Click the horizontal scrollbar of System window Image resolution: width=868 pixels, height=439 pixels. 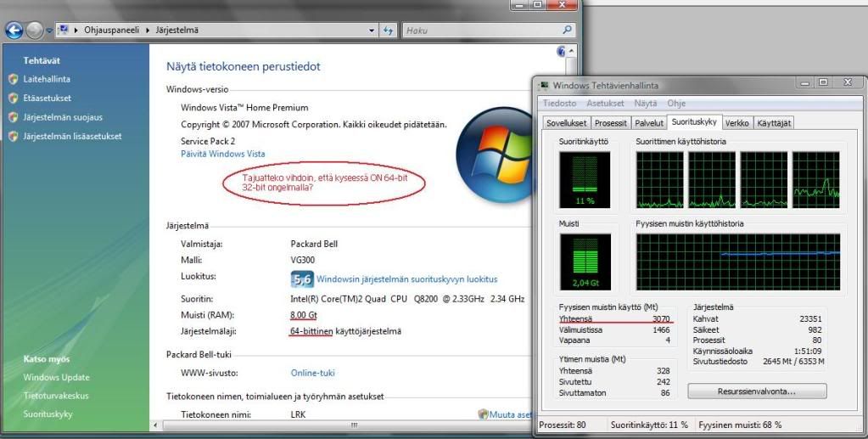click(355, 425)
